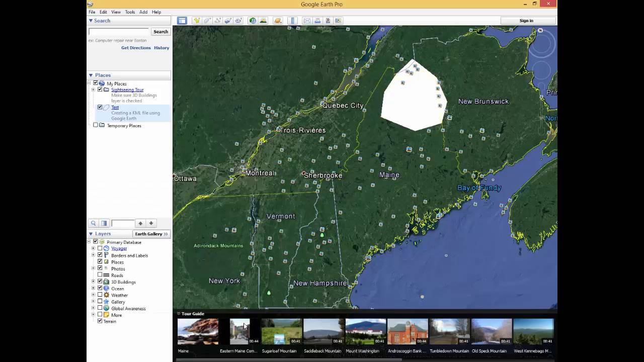
Task: Enable the Roads layer checkbox
Action: (100, 275)
